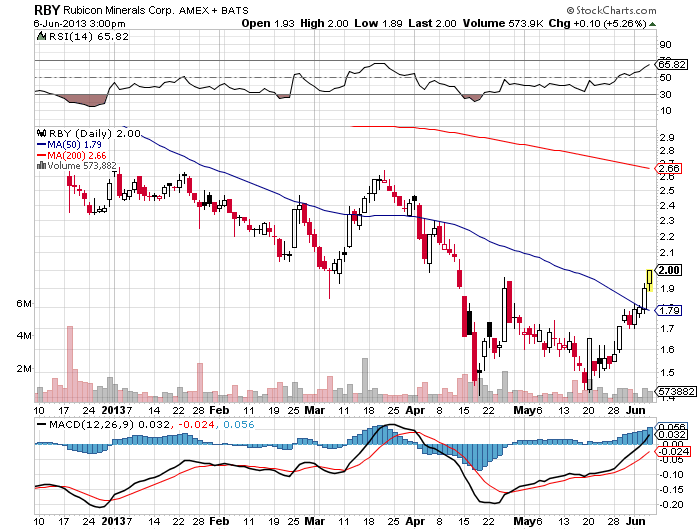700x530 pixels.
Task: Click the StockCharts.com copyright text
Action: (611, 10)
